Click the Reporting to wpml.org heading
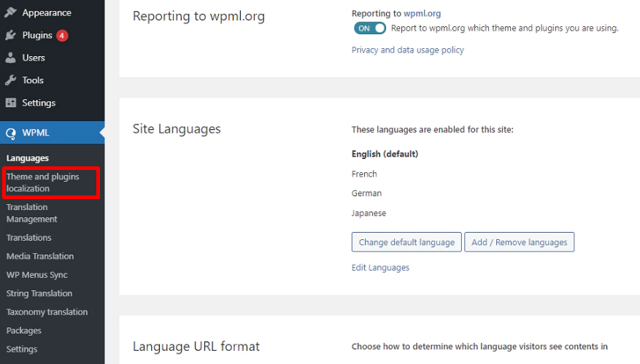The height and width of the screenshot is (364, 640). (198, 16)
